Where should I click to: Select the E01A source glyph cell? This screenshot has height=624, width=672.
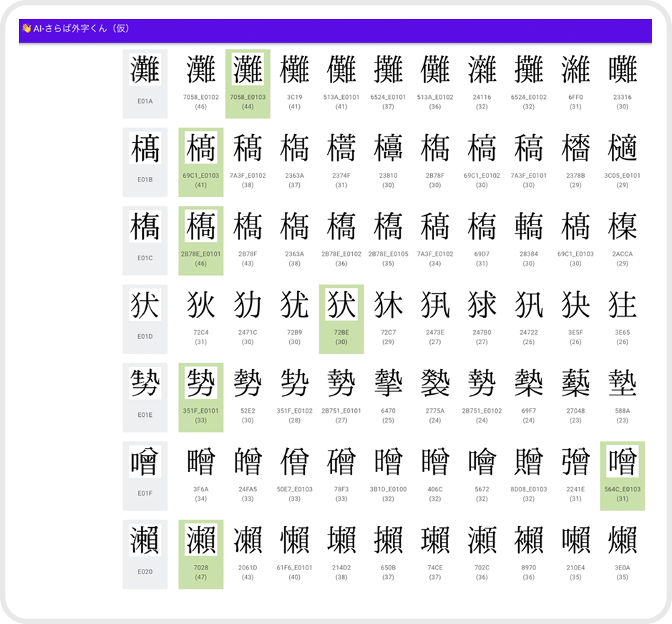(x=145, y=83)
